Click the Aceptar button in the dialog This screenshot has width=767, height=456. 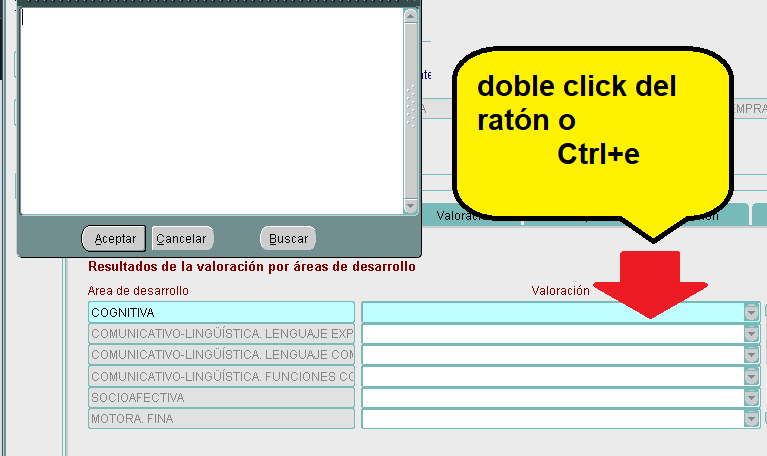pos(115,239)
